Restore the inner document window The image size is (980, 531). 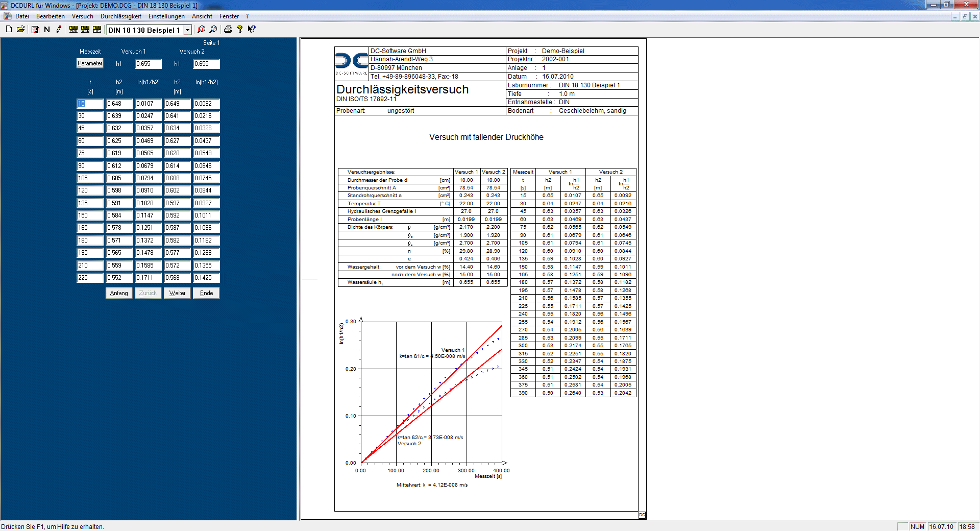(965, 16)
